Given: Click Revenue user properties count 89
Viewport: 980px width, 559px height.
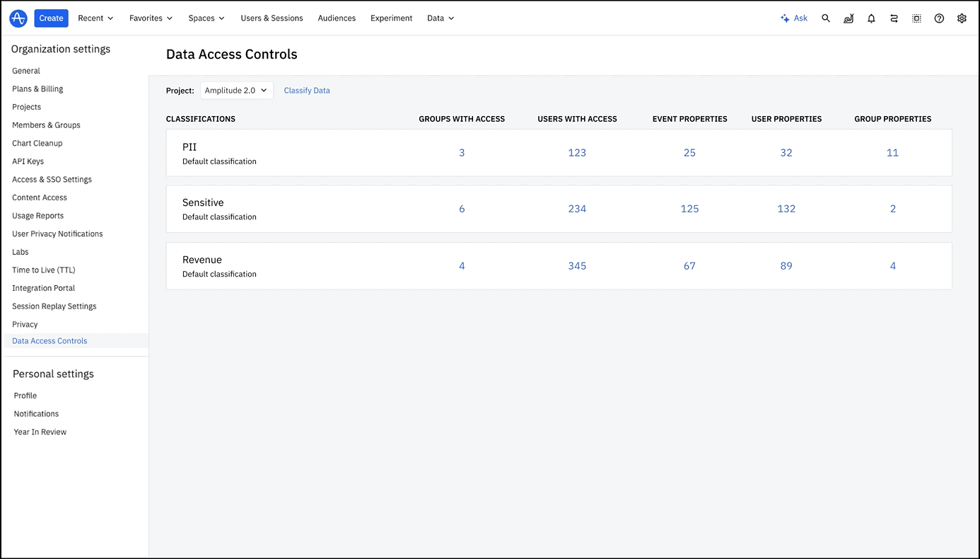Looking at the screenshot, I should 786,266.
